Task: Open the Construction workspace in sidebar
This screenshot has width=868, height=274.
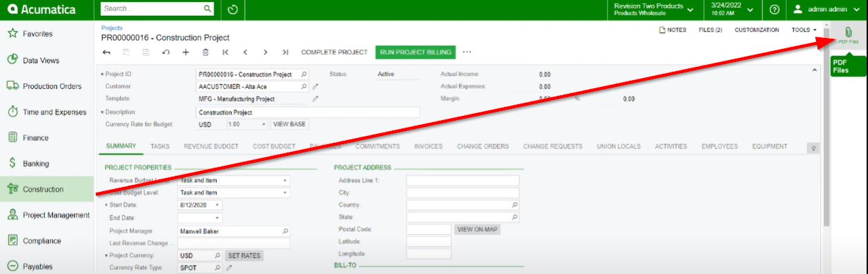Action: (47, 189)
